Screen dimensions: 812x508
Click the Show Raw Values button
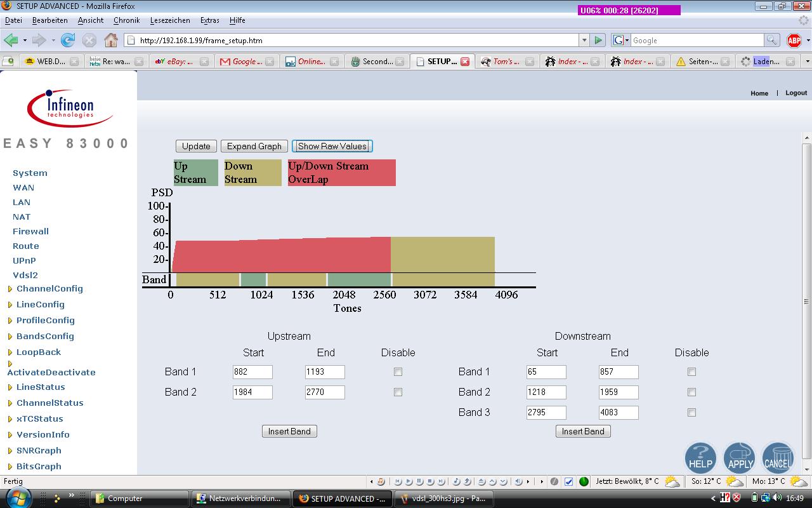(x=332, y=146)
